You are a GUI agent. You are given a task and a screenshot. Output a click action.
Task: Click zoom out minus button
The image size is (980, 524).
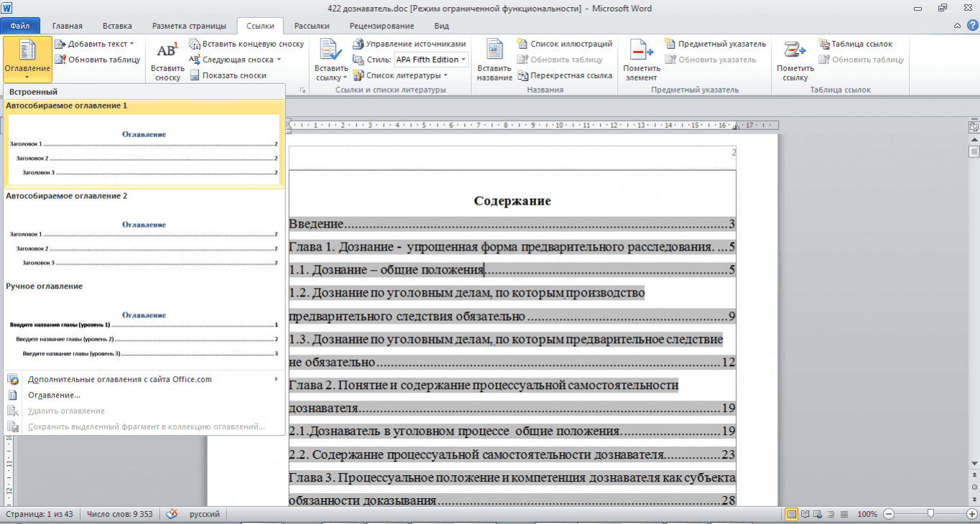[x=889, y=514]
